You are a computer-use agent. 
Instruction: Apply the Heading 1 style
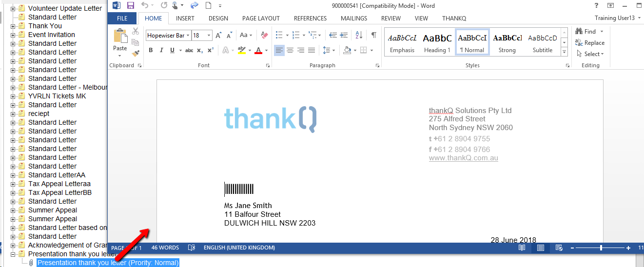pyautogui.click(x=437, y=42)
